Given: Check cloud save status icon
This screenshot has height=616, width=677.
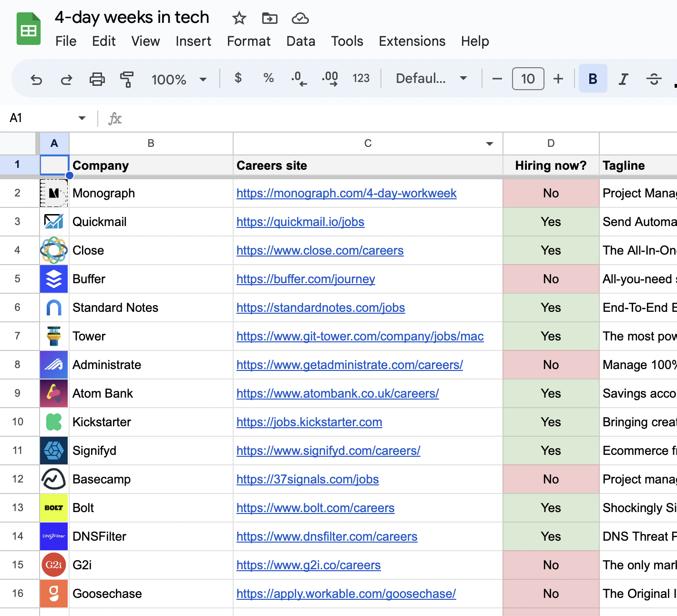Looking at the screenshot, I should (300, 18).
